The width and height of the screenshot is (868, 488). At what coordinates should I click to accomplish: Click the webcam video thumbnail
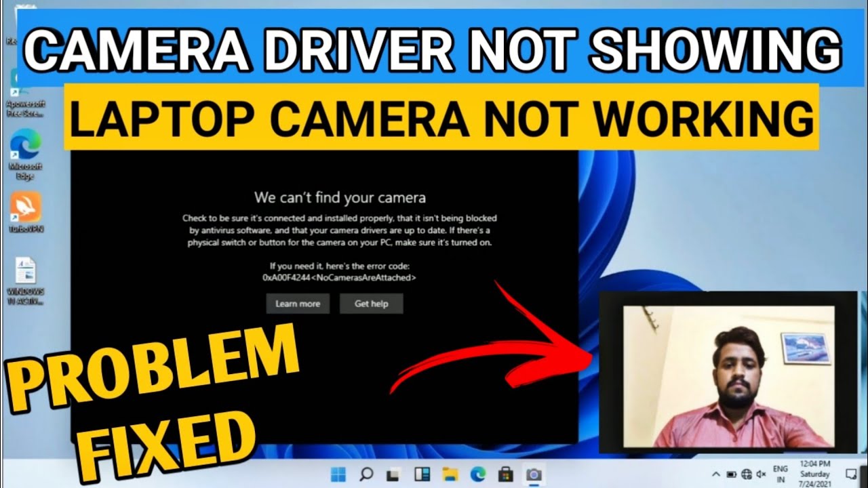coord(728,377)
